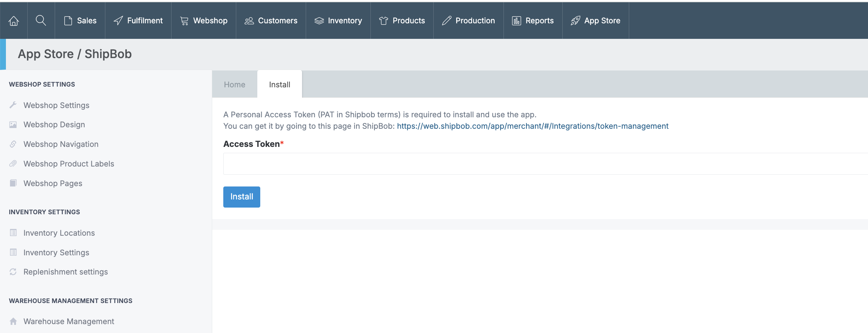The image size is (868, 333).
Task: Open the search magnifier icon
Action: (x=41, y=20)
